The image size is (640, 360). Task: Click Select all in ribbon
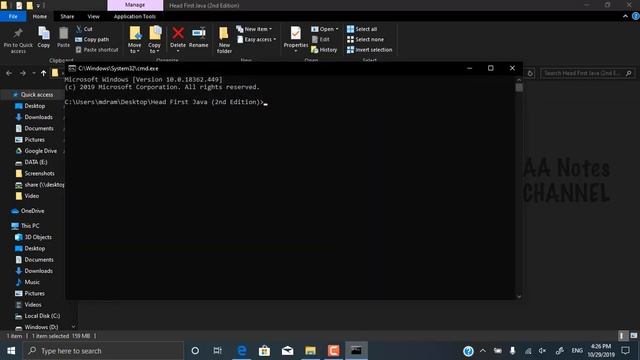coord(362,29)
